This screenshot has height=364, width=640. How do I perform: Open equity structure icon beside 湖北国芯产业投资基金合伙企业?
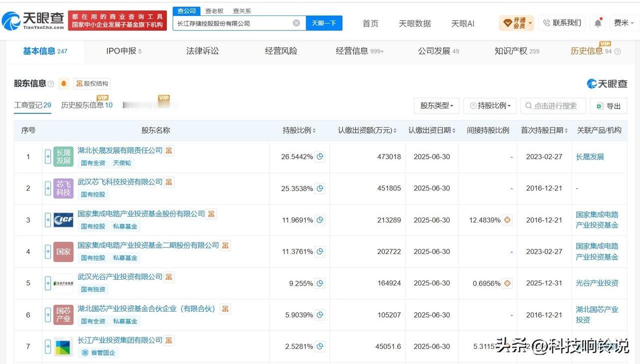click(x=225, y=308)
